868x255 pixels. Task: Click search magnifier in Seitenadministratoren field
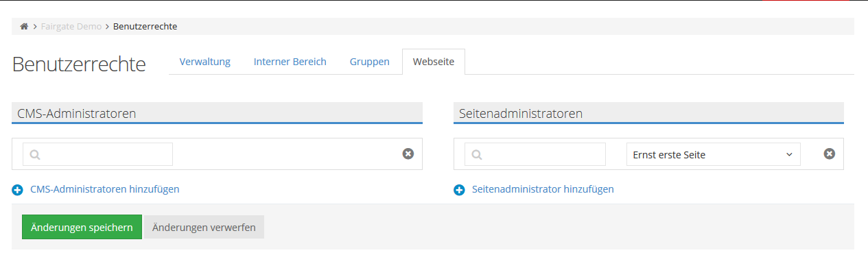(x=477, y=155)
